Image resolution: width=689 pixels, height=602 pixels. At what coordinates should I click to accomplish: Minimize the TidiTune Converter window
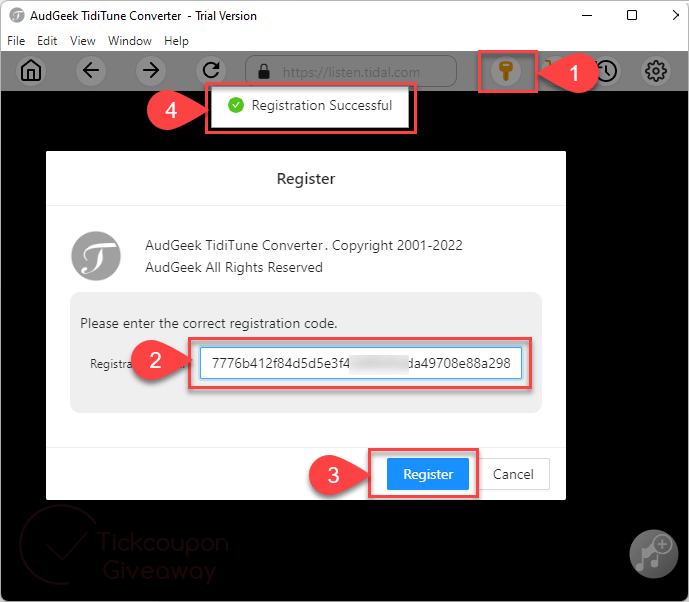(x=587, y=15)
